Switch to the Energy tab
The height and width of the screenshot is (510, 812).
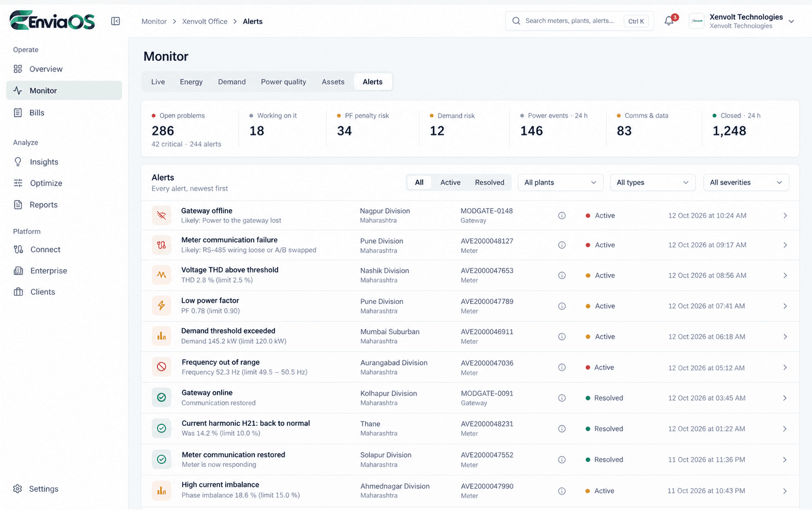(191, 82)
